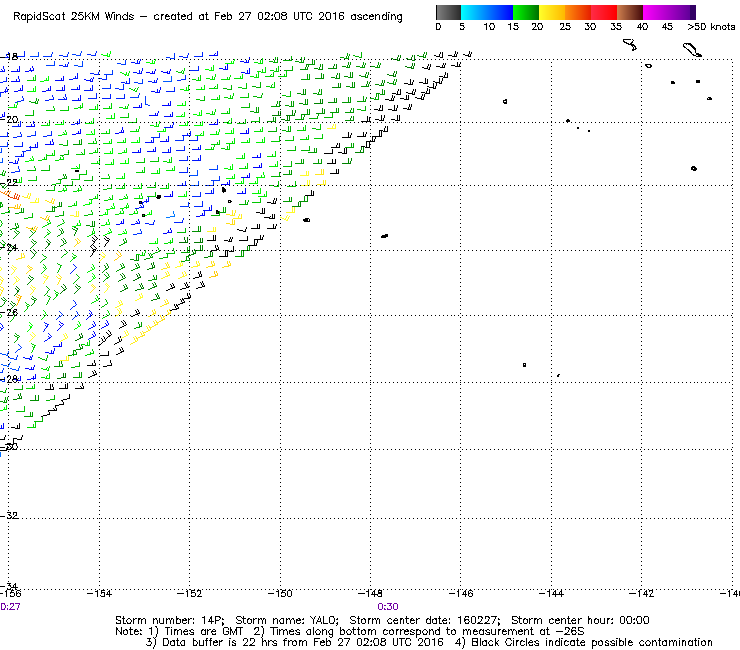Click the 'Storm center hour: 00:00' text
This screenshot has width=740, height=650.
pyautogui.click(x=580, y=620)
